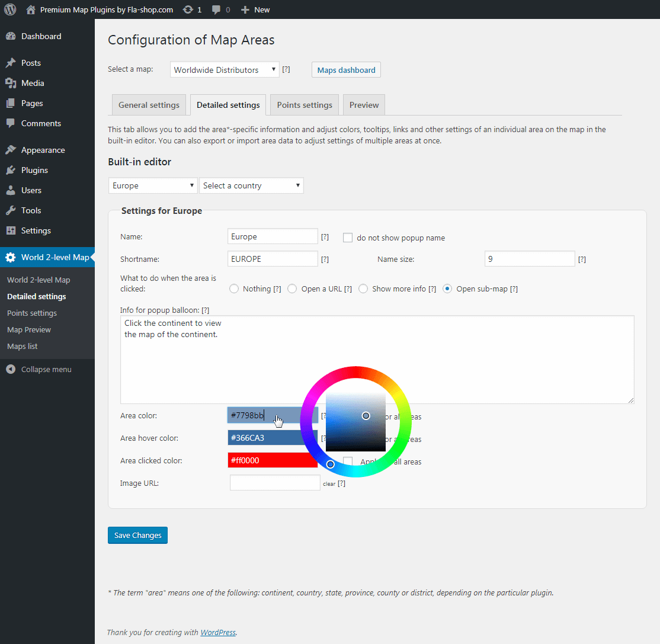This screenshot has width=660, height=644.
Task: Open the comments bubble icon in admin bar
Action: click(216, 9)
